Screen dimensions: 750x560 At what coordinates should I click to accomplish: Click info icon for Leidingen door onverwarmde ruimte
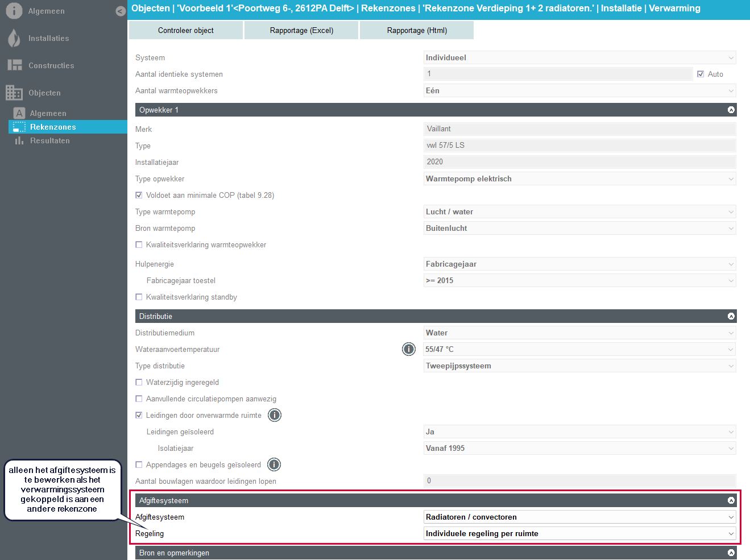click(x=274, y=415)
